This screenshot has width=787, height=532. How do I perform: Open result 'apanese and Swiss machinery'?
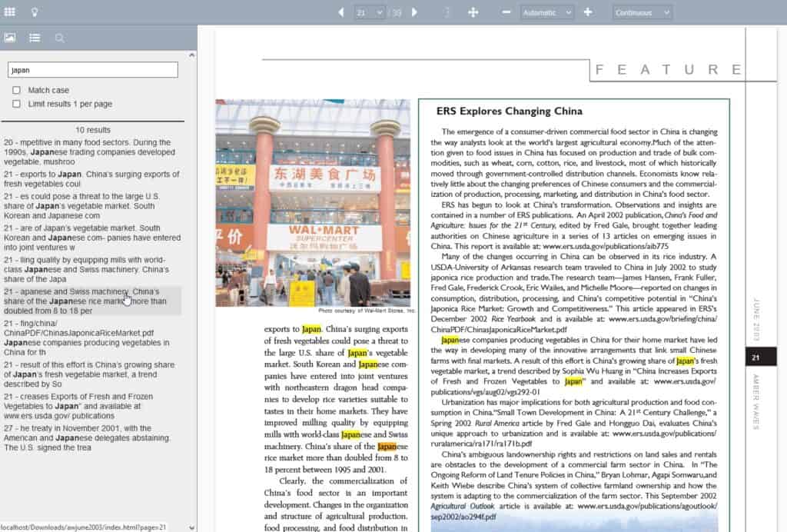(x=91, y=301)
